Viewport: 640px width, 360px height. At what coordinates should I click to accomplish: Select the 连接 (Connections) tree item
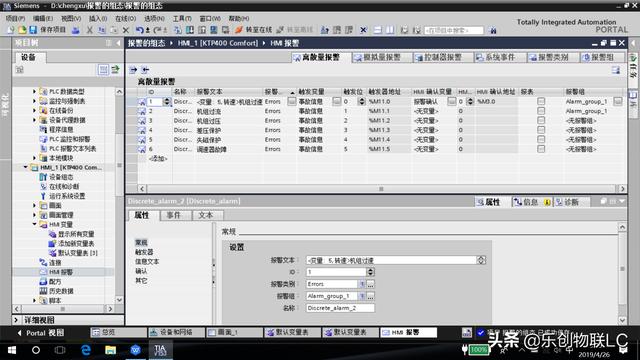pos(55,262)
